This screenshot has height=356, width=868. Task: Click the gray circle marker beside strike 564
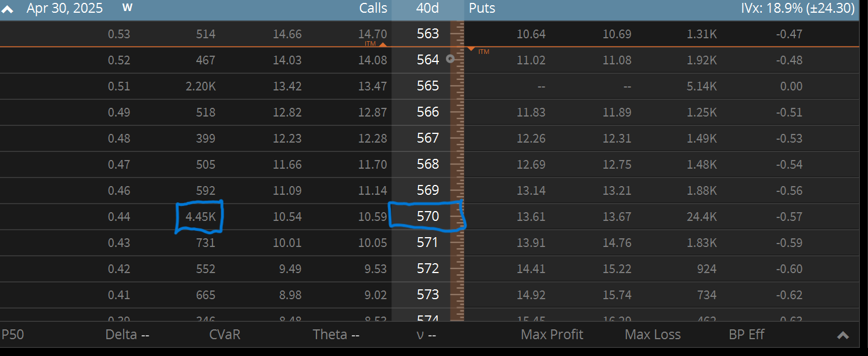(x=450, y=59)
